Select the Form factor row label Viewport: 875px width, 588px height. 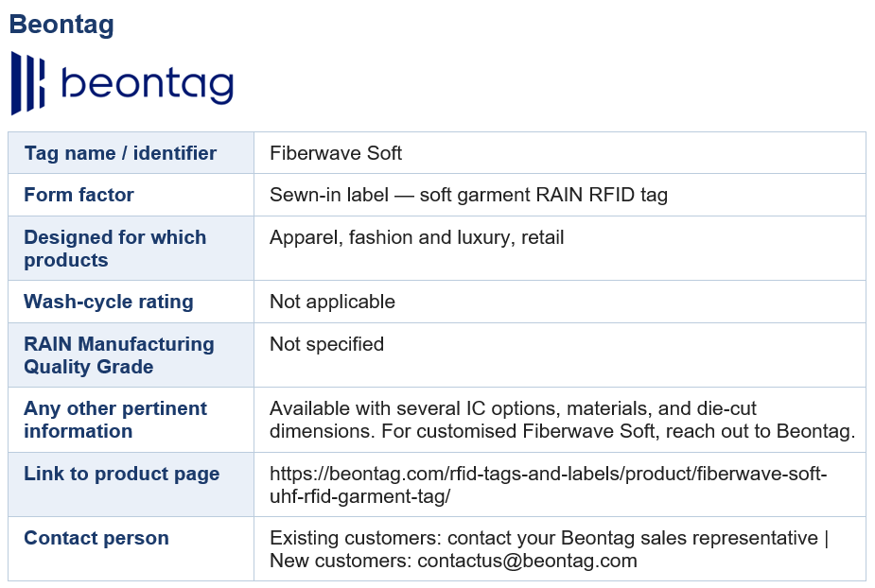[x=79, y=195]
